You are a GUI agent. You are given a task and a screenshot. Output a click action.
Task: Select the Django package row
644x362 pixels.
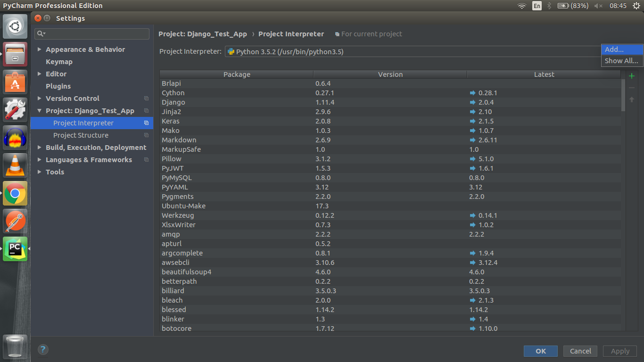point(390,102)
